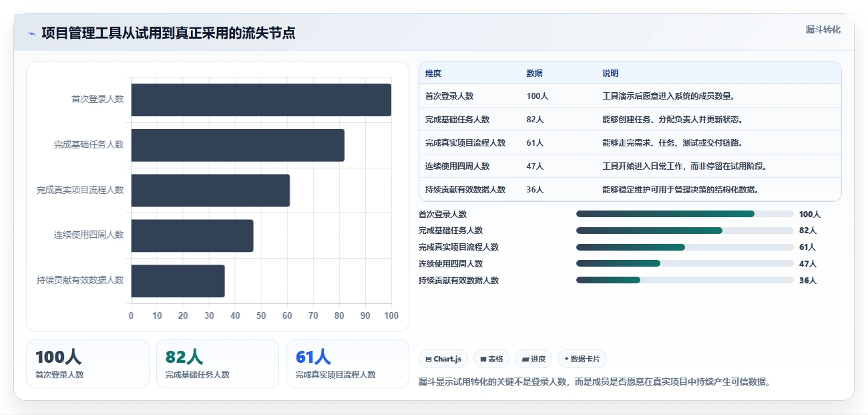Click the 50 tick on the chart x-axis
The height and width of the screenshot is (415, 868).
tap(261, 315)
